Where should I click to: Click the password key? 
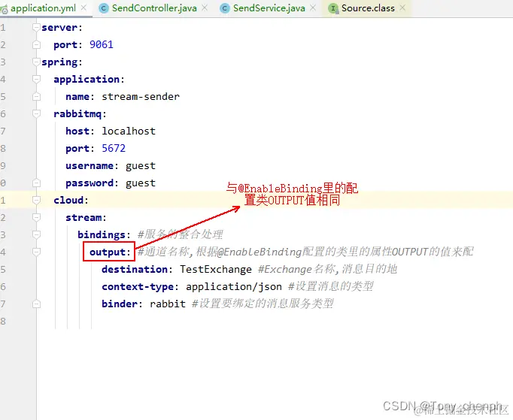click(90, 183)
